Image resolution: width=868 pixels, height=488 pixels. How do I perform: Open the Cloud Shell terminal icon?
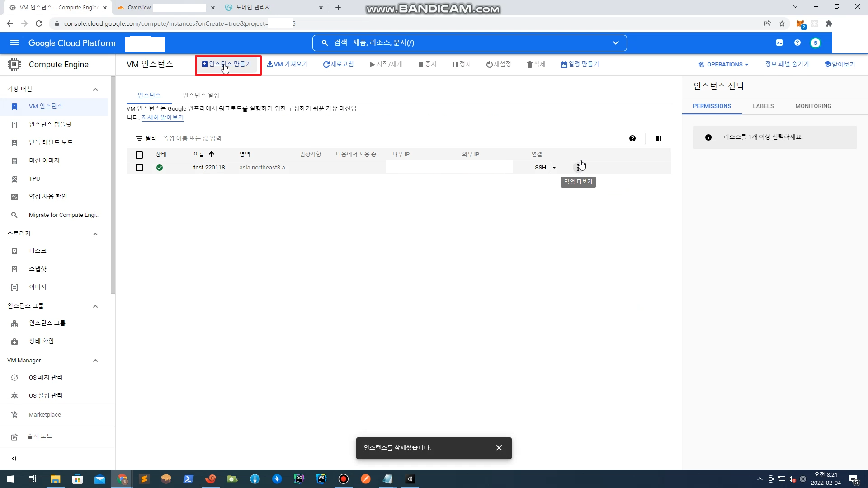[x=779, y=42]
